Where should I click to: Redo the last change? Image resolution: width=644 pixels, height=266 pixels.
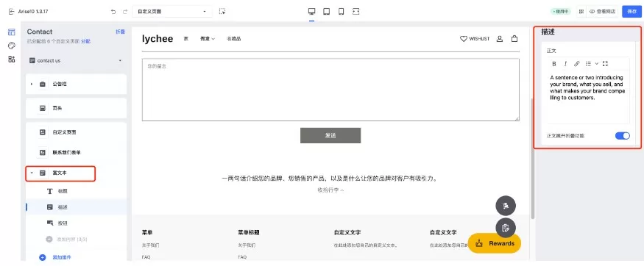tap(125, 12)
